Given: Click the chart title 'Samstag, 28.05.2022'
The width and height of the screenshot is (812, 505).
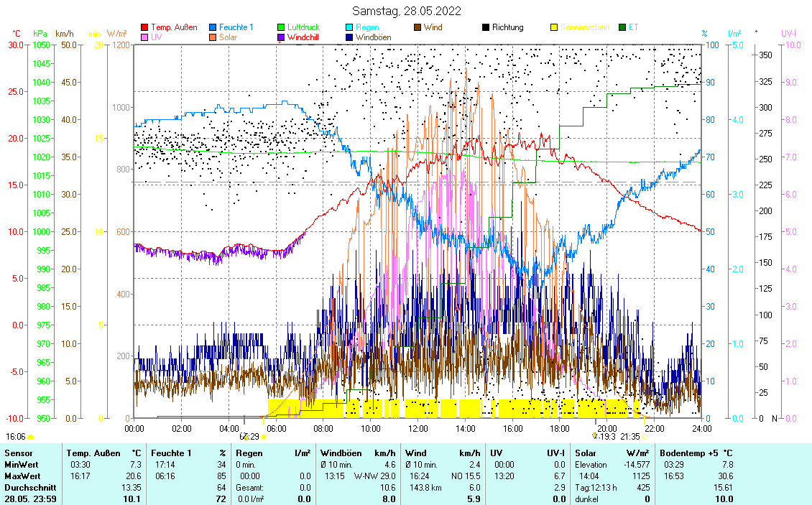Looking at the screenshot, I should tap(407, 11).
